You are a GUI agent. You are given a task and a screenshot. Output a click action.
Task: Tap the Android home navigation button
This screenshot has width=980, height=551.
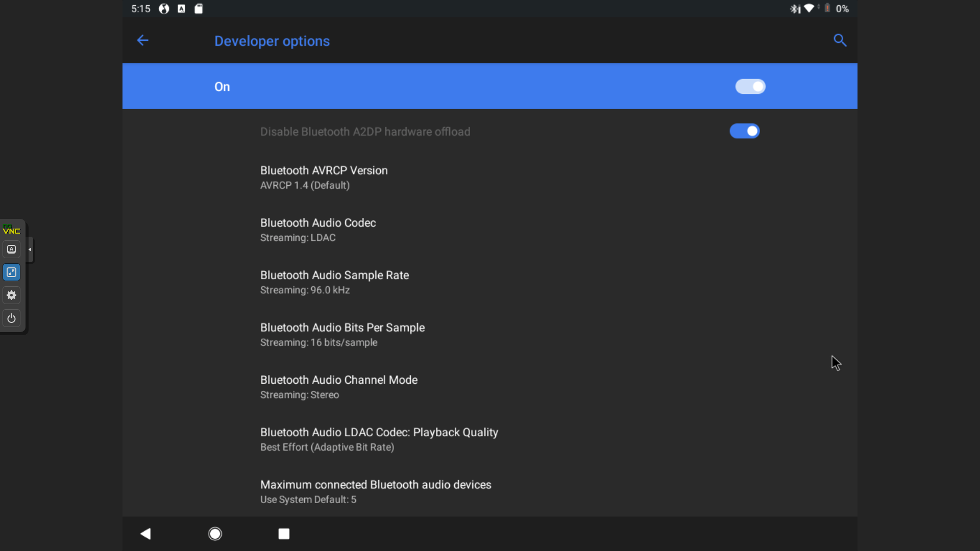(215, 534)
